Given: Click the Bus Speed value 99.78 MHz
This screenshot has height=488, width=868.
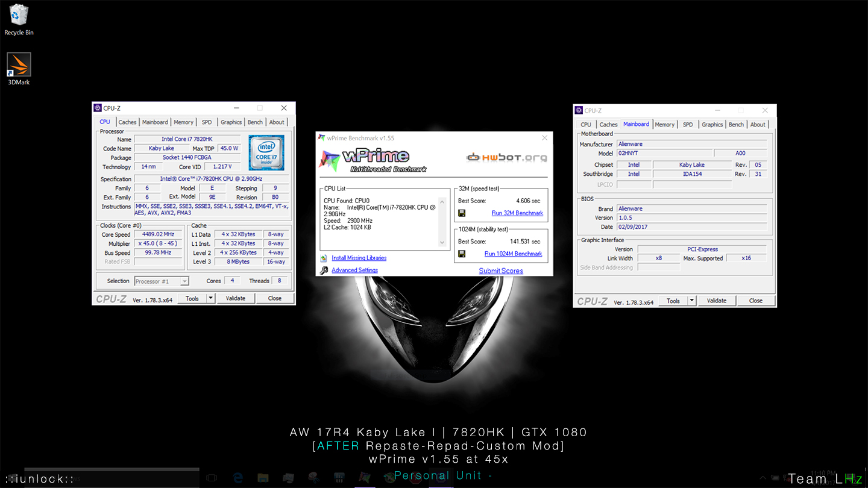Looking at the screenshot, I should (158, 253).
